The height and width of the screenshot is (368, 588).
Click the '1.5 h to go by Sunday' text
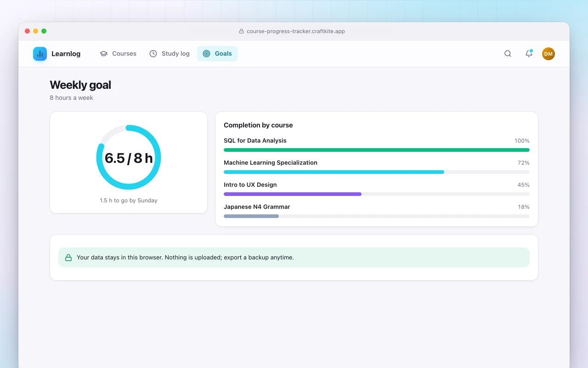[x=129, y=201]
